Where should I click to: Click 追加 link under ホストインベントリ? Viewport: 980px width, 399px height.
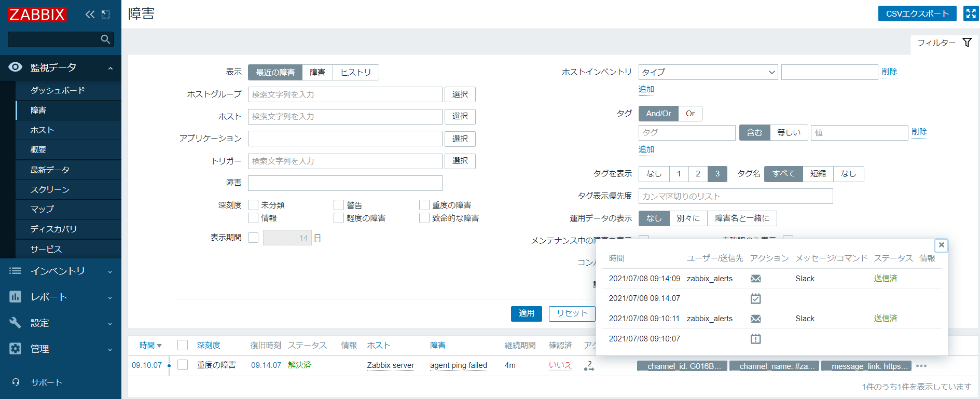(646, 89)
